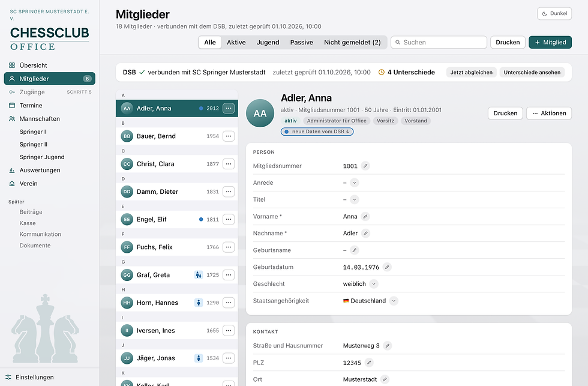Edit the Ort Musterstadt pencil icon
The width and height of the screenshot is (588, 386).
tap(385, 379)
